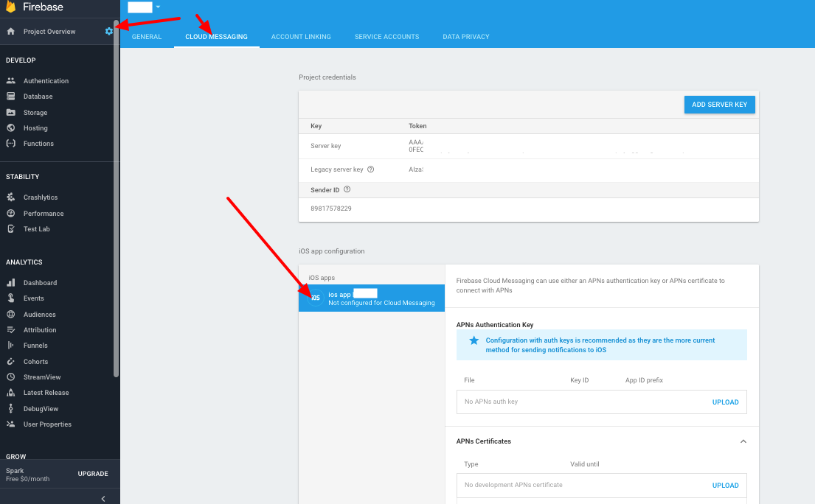Click the Funnels icon

10,345
